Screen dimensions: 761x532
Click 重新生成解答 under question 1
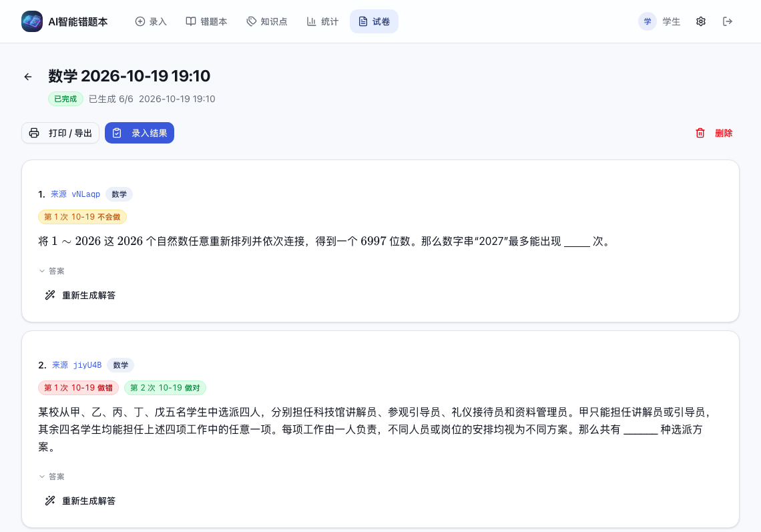click(x=81, y=295)
